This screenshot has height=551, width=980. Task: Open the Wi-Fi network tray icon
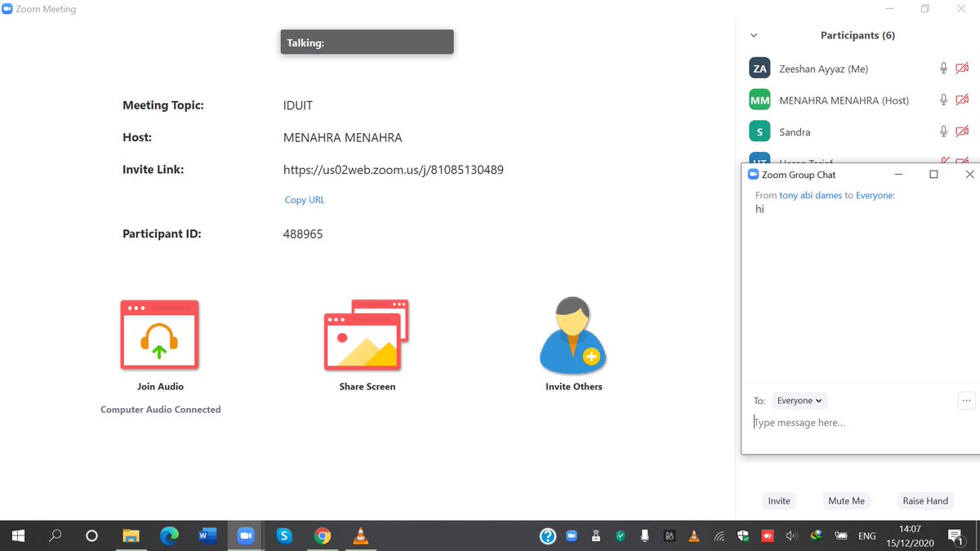pos(719,536)
